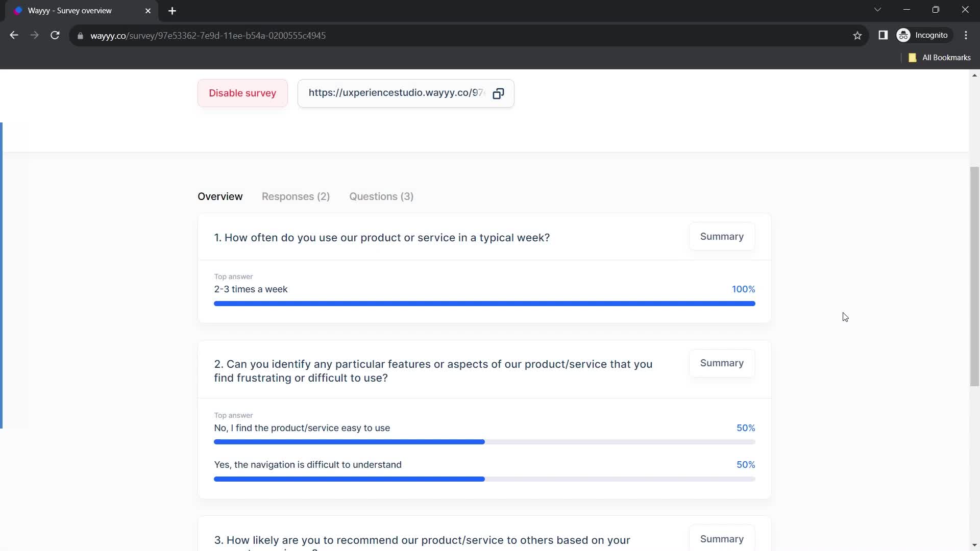The width and height of the screenshot is (980, 551).
Task: Click Summary icon for question 1
Action: tap(722, 236)
